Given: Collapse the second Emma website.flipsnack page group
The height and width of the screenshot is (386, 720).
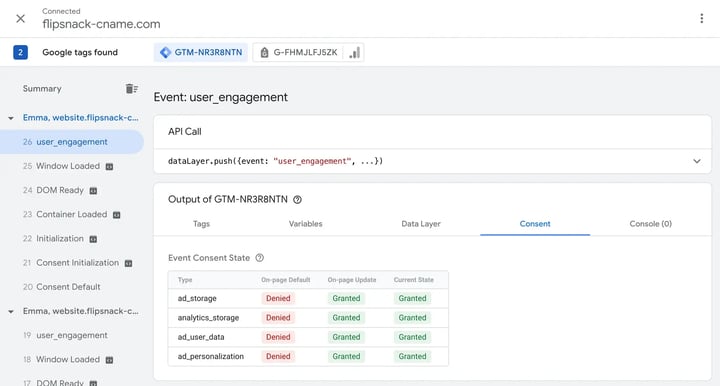Looking at the screenshot, I should click(x=11, y=312).
